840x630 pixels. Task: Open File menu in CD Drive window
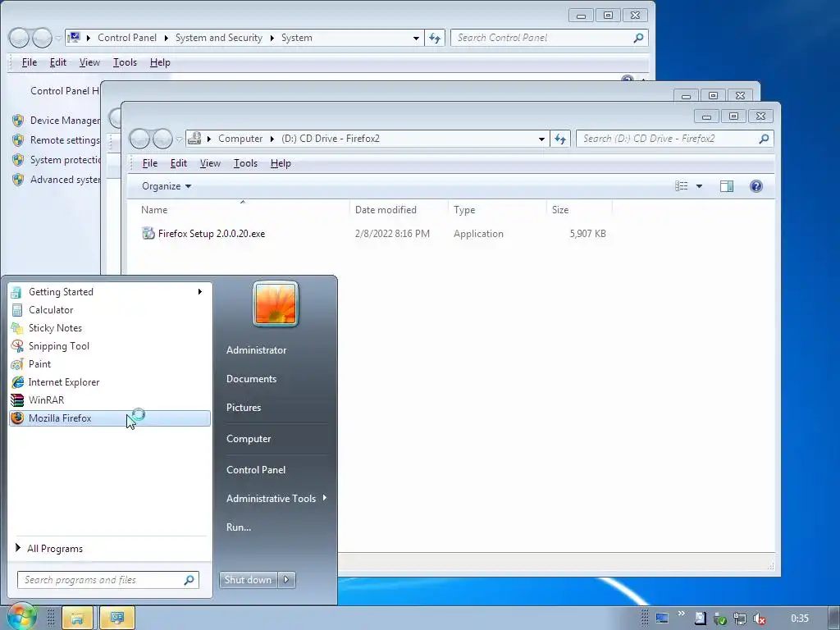[150, 163]
